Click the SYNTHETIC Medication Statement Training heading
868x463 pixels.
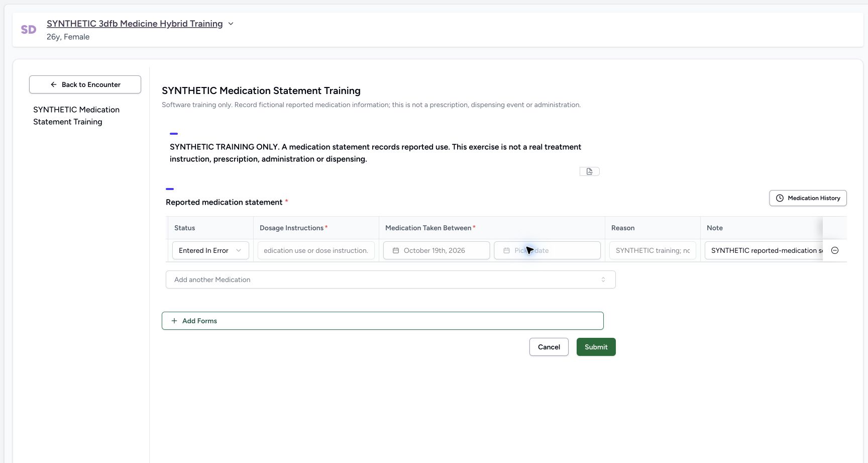click(x=261, y=90)
